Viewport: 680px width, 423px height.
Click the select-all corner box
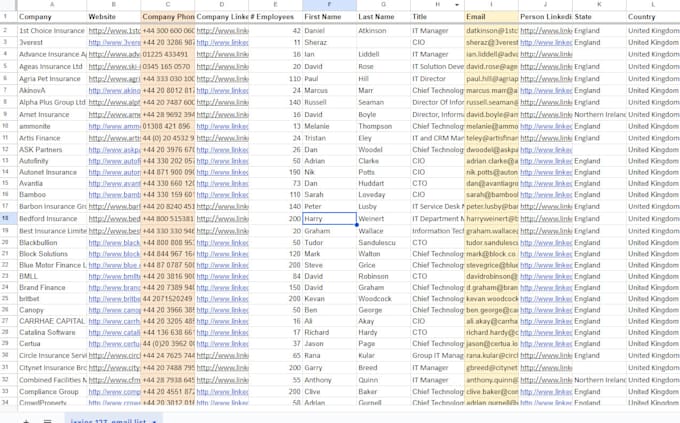click(x=8, y=5)
